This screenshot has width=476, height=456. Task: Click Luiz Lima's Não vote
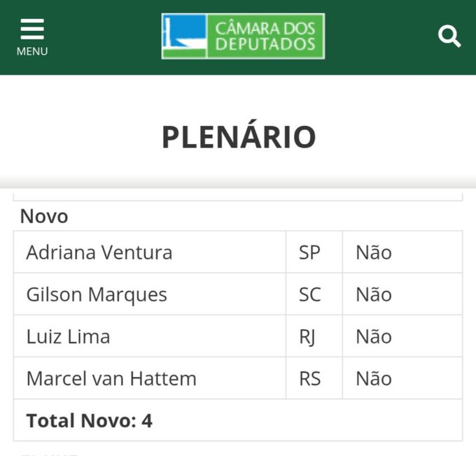pos(374,336)
